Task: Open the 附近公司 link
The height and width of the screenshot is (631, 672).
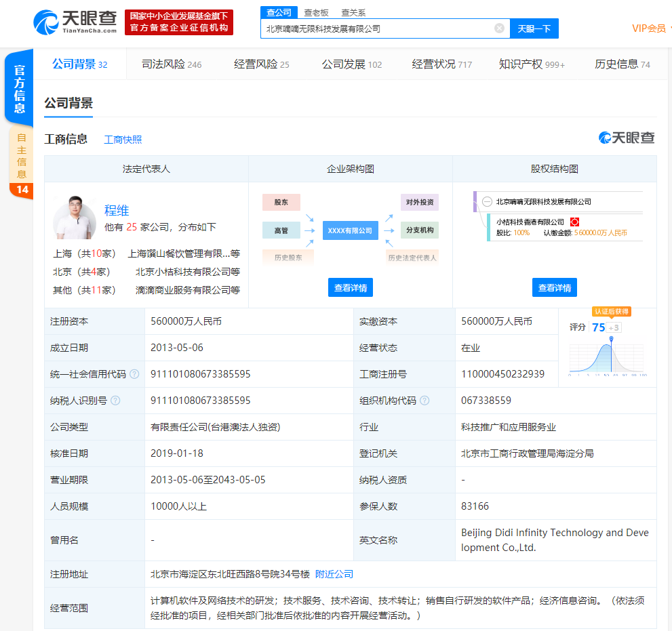Action: point(334,574)
